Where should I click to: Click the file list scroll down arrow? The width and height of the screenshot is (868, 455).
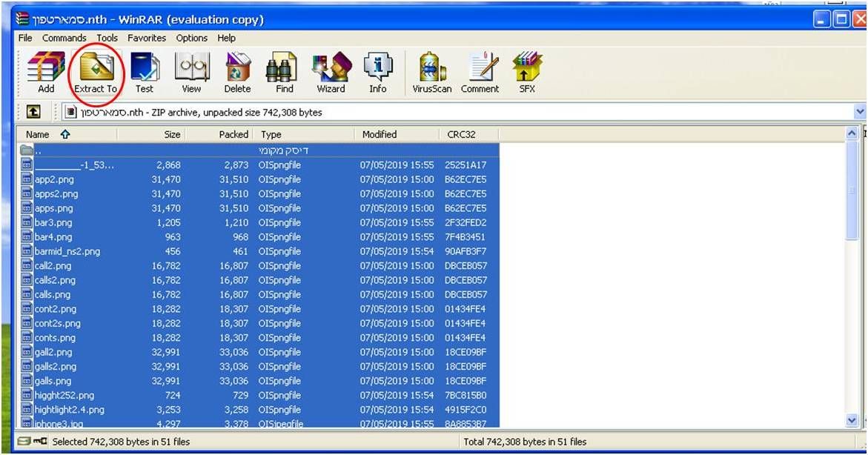pos(852,421)
